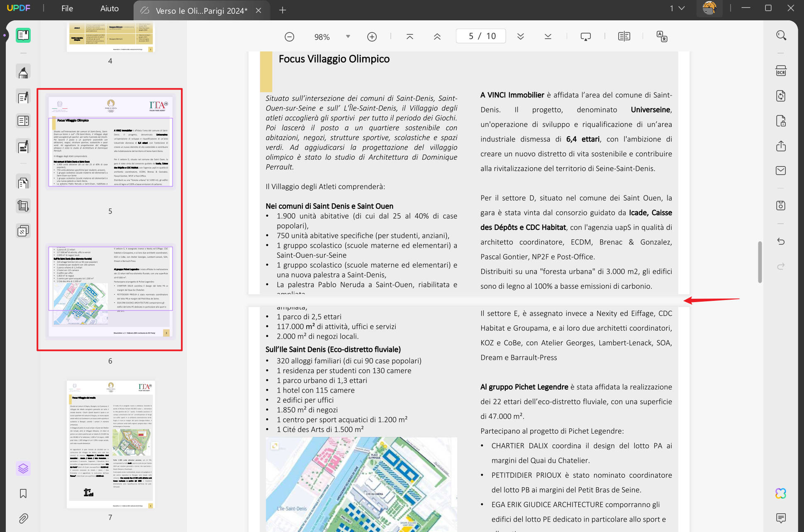Screen dimensions: 804x532
Task: Open the Bookmarks panel
Action: (x=23, y=493)
